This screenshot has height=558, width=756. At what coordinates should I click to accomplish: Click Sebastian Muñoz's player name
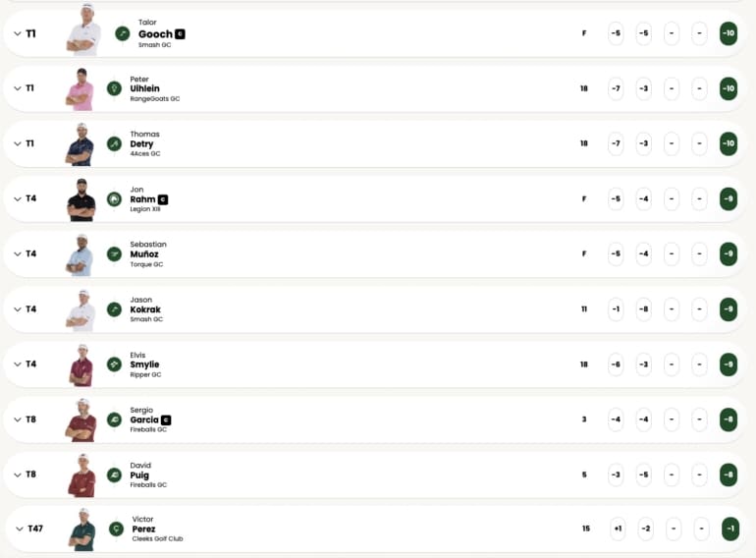(144, 253)
